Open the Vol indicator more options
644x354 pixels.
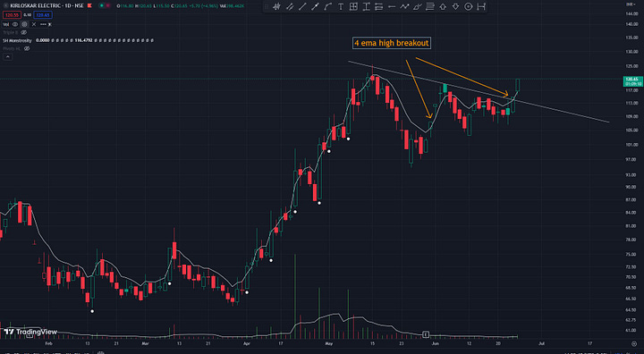coord(43,24)
